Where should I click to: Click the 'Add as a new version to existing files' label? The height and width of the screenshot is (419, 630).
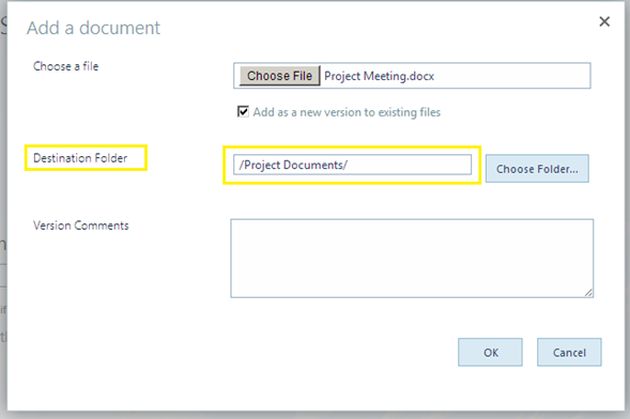346,112
